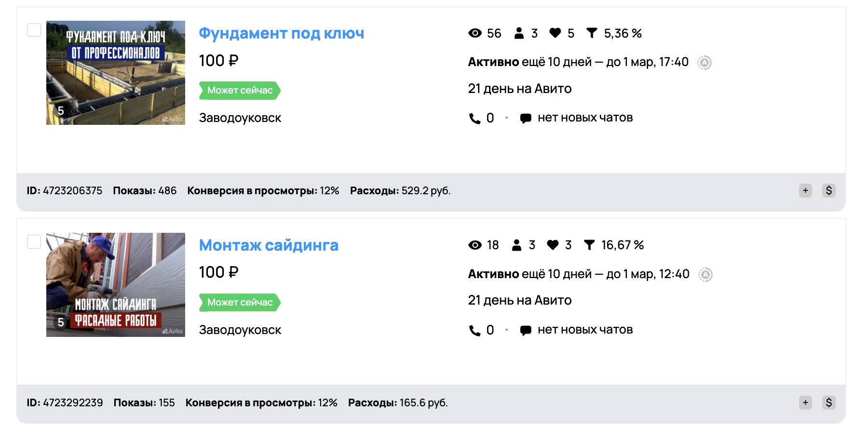Click dollar button in ID 4723292239 row
The width and height of the screenshot is (868, 428).
point(829,403)
